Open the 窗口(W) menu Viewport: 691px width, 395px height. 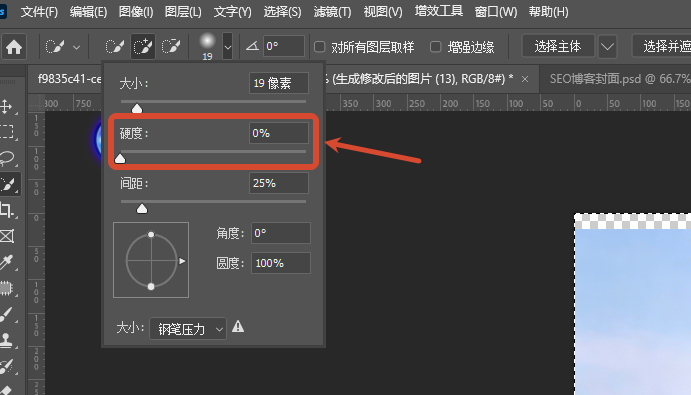[496, 12]
